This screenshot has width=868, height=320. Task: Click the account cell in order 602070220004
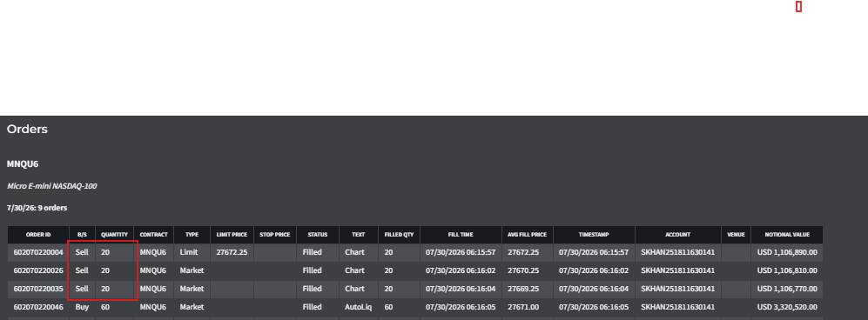point(678,252)
